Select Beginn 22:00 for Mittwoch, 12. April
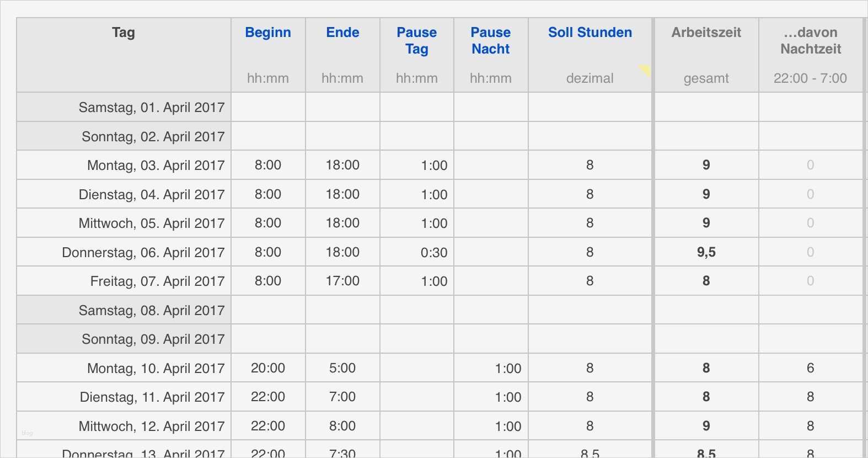The width and height of the screenshot is (868, 458). (268, 427)
